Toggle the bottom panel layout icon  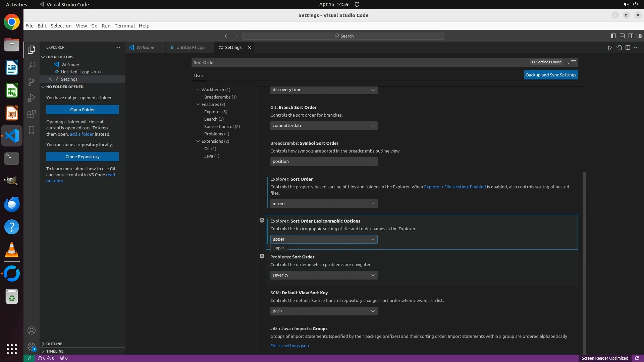622,36
